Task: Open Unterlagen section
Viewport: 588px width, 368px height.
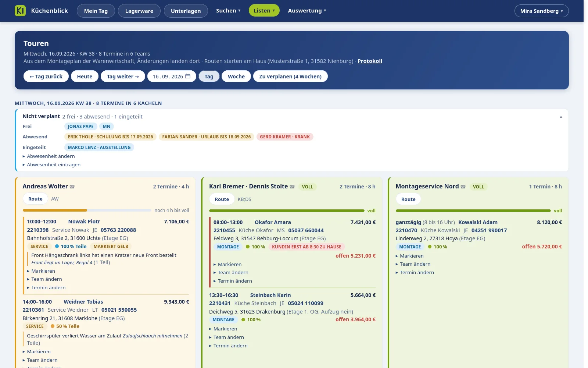Action: pyautogui.click(x=186, y=11)
